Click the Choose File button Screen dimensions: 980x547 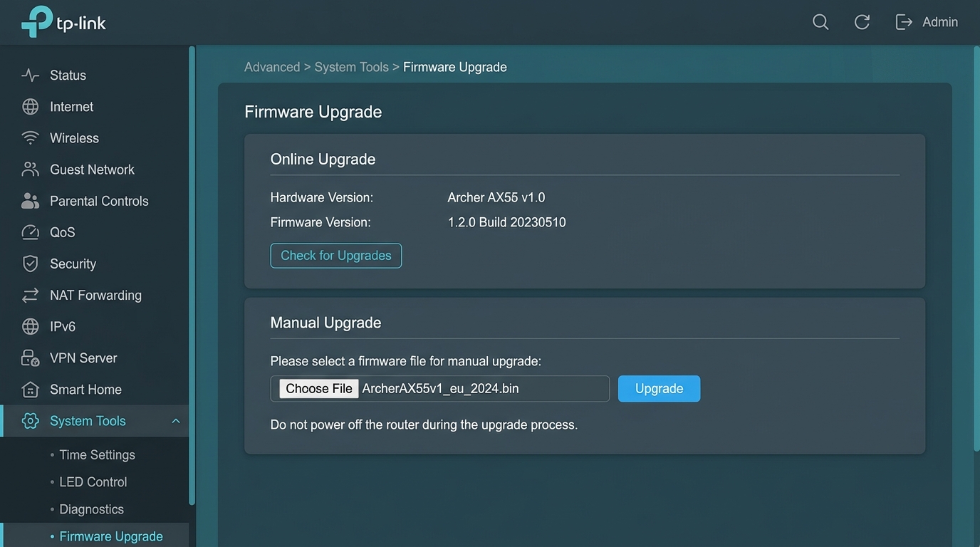point(319,388)
